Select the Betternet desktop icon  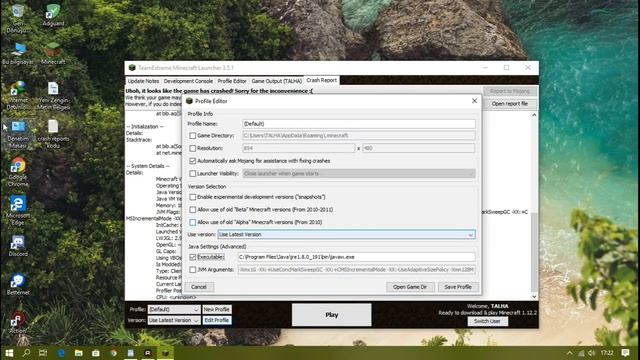[18, 284]
